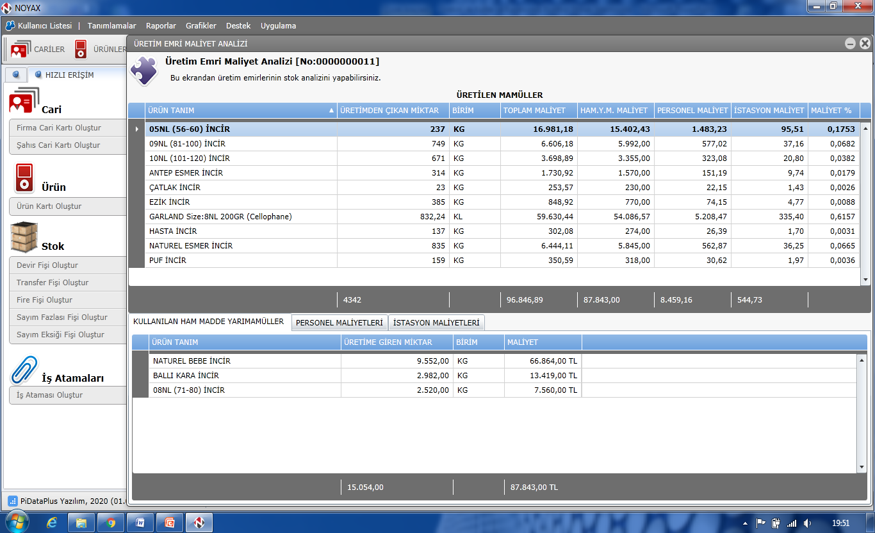Switch to the İstasyon Maliyetleri tab
The height and width of the screenshot is (533, 875).
click(x=436, y=323)
